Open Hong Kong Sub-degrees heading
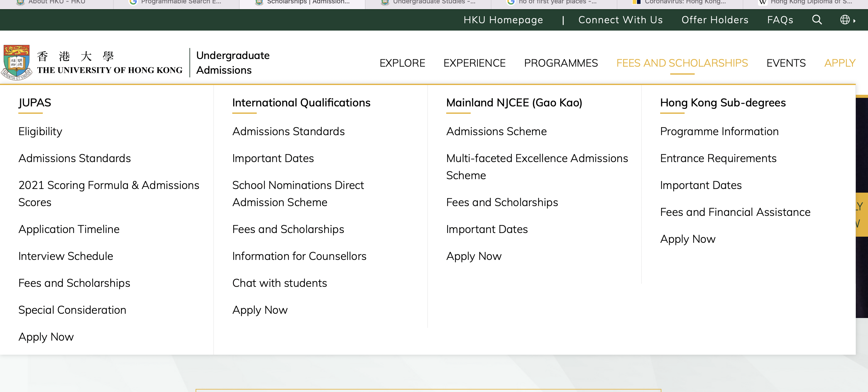868x392 pixels. 723,102
